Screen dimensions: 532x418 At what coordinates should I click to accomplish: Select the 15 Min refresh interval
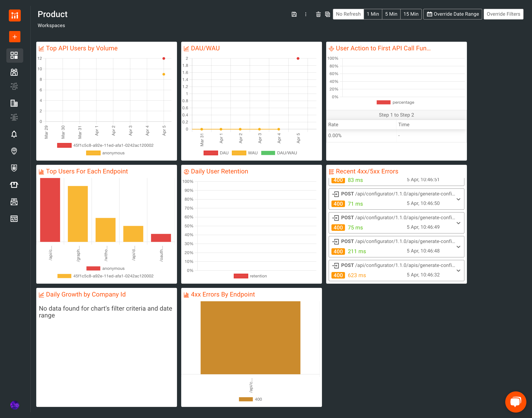click(x=411, y=14)
